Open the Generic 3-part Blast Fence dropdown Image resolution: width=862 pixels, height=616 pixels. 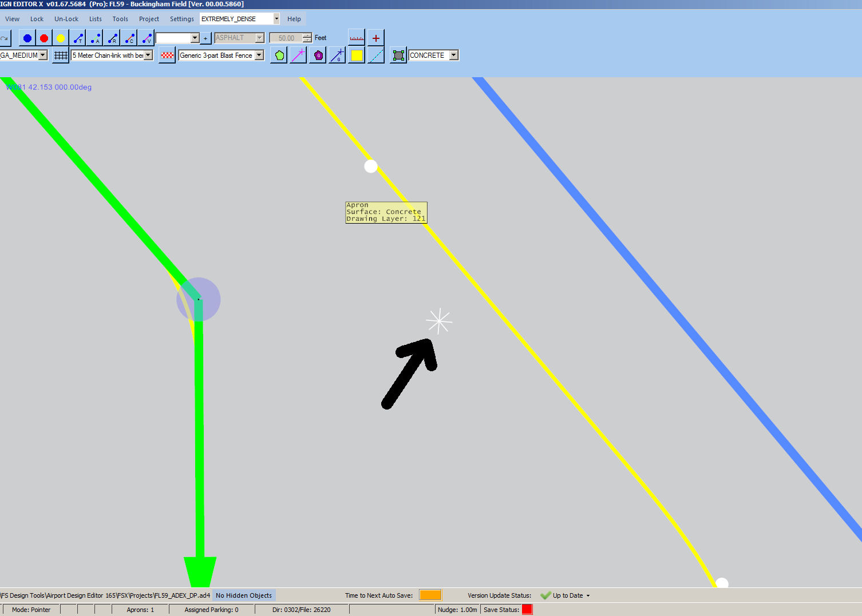[x=258, y=55]
